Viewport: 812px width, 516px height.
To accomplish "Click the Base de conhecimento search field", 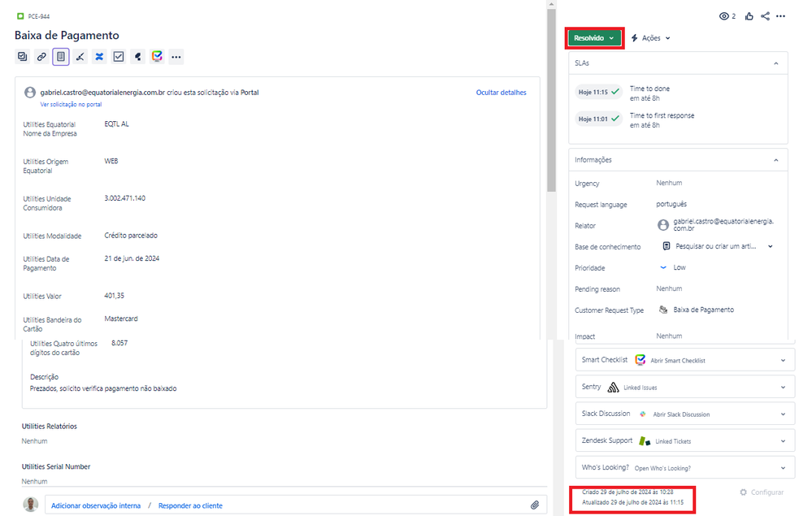I will (715, 245).
